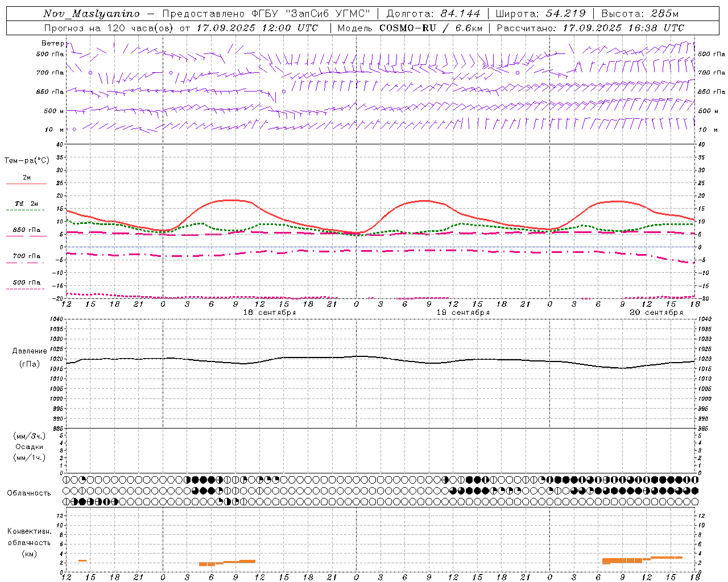Click the Осадки panel label
The height and width of the screenshot is (582, 728).
(x=30, y=447)
